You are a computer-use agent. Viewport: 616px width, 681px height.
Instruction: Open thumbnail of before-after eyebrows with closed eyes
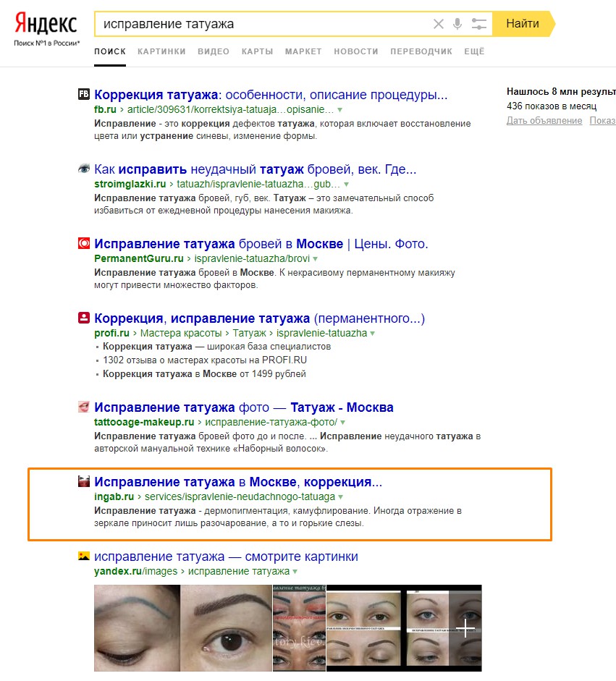[366, 628]
